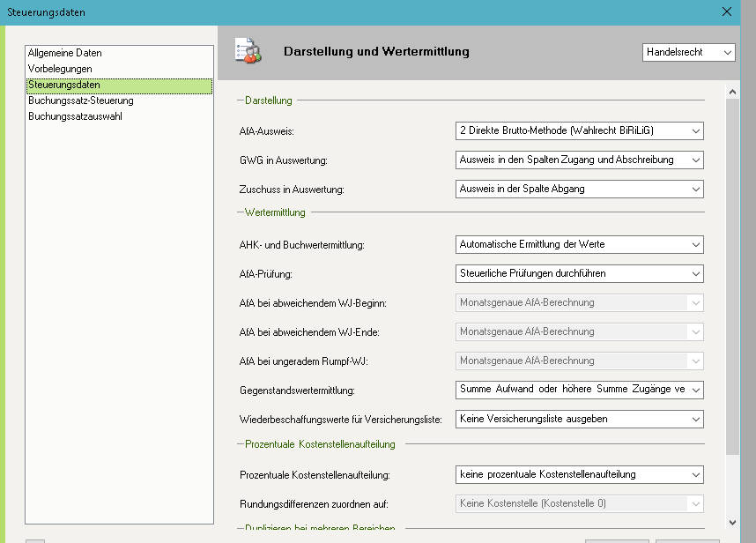Click the Darstellung und Wertermittlung header icon
The width and height of the screenshot is (756, 543).
[248, 52]
